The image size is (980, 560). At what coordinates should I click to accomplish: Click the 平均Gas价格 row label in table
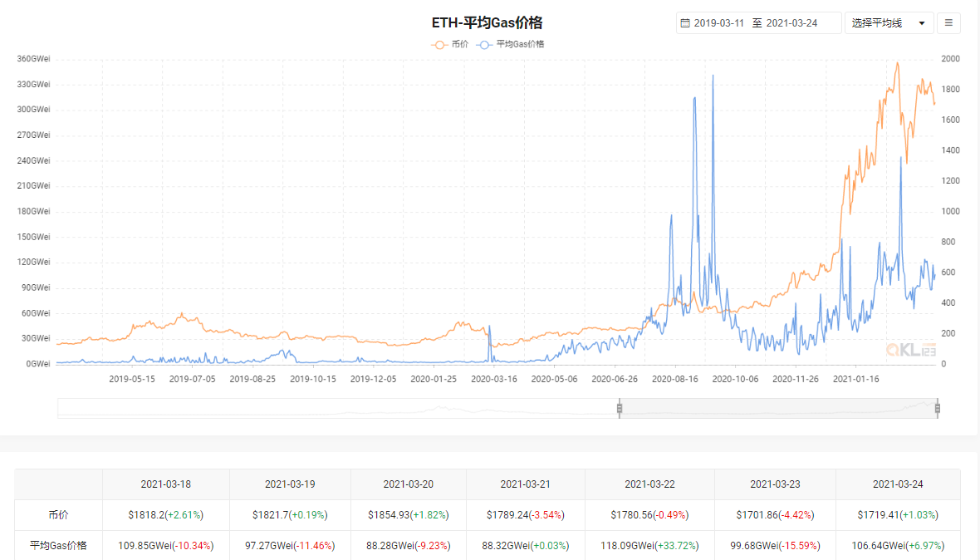point(59,546)
